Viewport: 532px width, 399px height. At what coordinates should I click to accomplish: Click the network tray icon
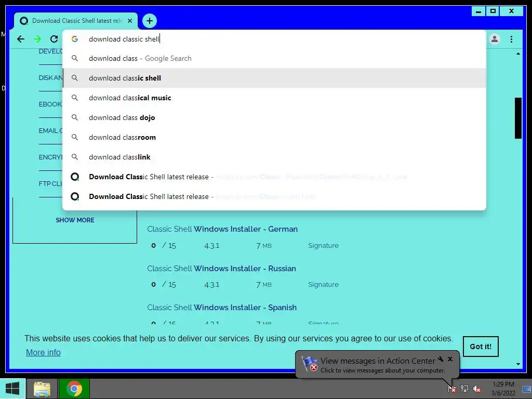tap(464, 389)
